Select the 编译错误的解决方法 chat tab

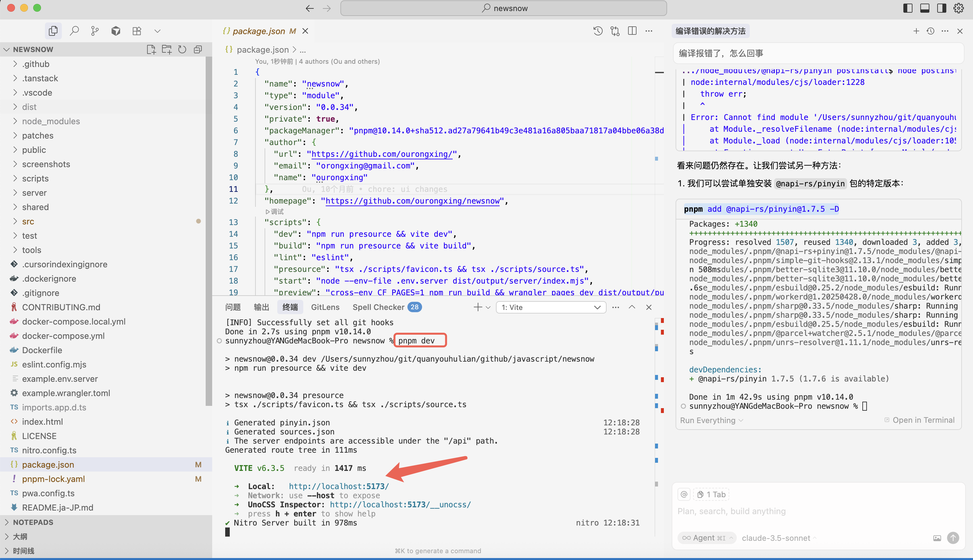[x=710, y=31]
